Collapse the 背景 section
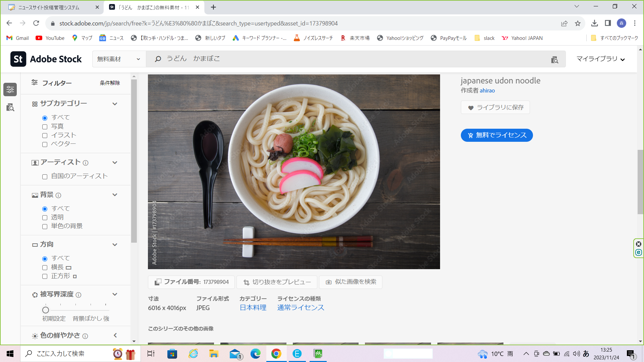This screenshot has width=644, height=362. pos(115,195)
